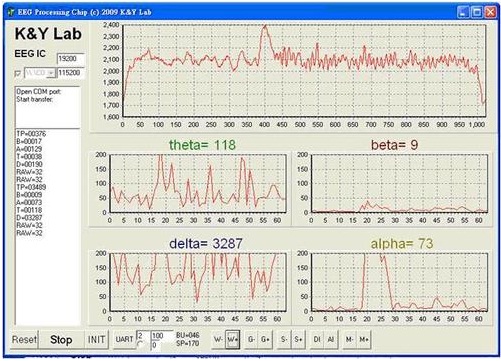Click the W- button

point(218,339)
